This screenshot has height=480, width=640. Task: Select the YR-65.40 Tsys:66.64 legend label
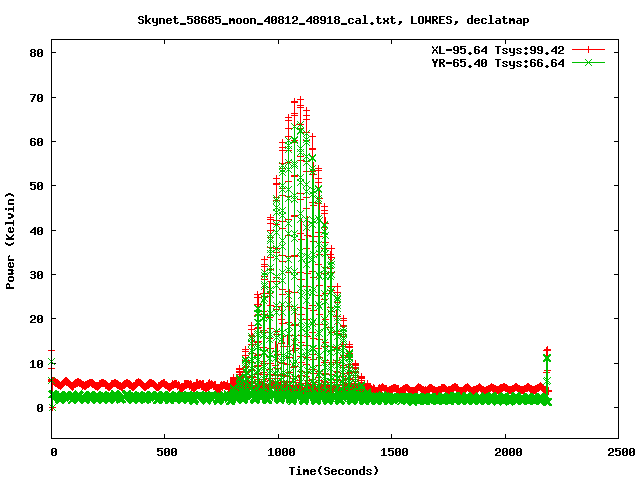[x=498, y=63]
